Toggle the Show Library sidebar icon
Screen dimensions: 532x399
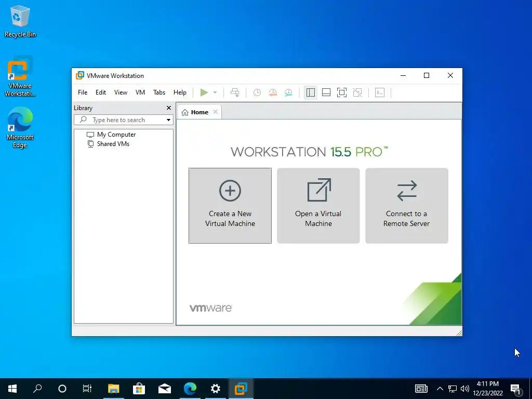pos(311,92)
